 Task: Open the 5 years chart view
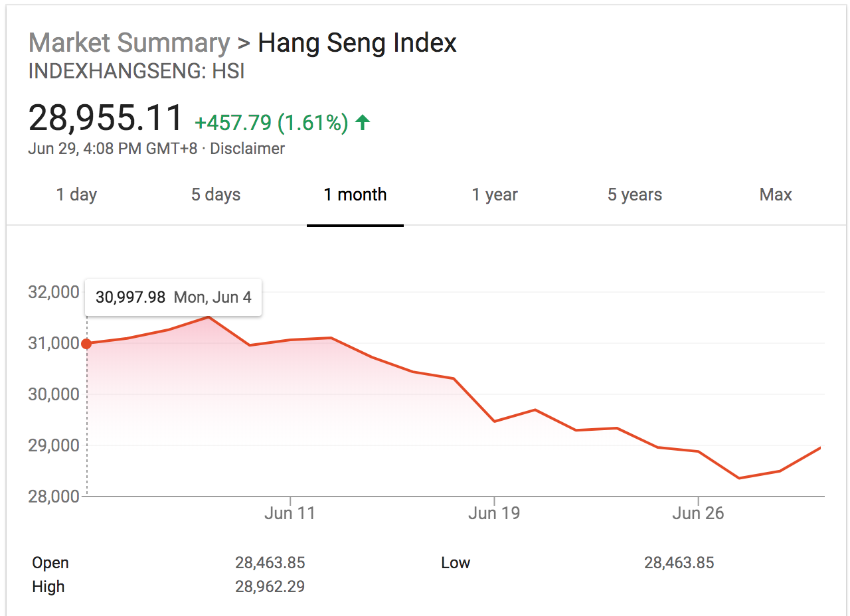click(634, 194)
